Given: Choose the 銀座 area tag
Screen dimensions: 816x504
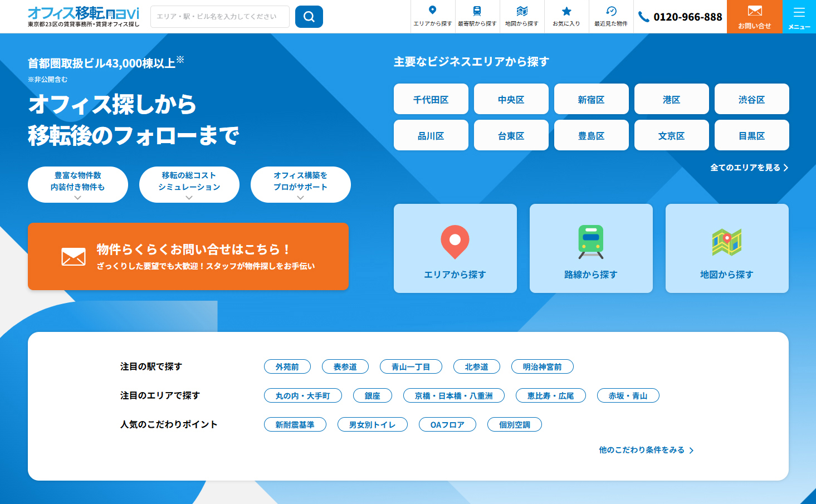Looking at the screenshot, I should [x=373, y=395].
